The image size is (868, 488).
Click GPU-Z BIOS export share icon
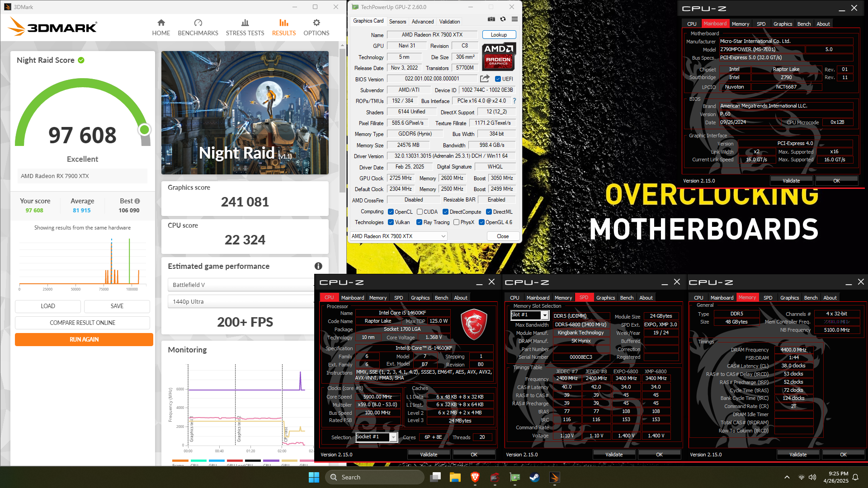(485, 79)
